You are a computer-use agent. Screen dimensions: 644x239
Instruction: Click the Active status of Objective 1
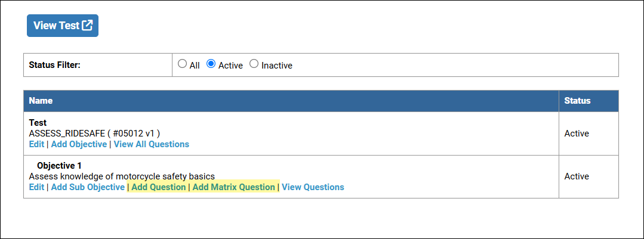[x=577, y=176]
